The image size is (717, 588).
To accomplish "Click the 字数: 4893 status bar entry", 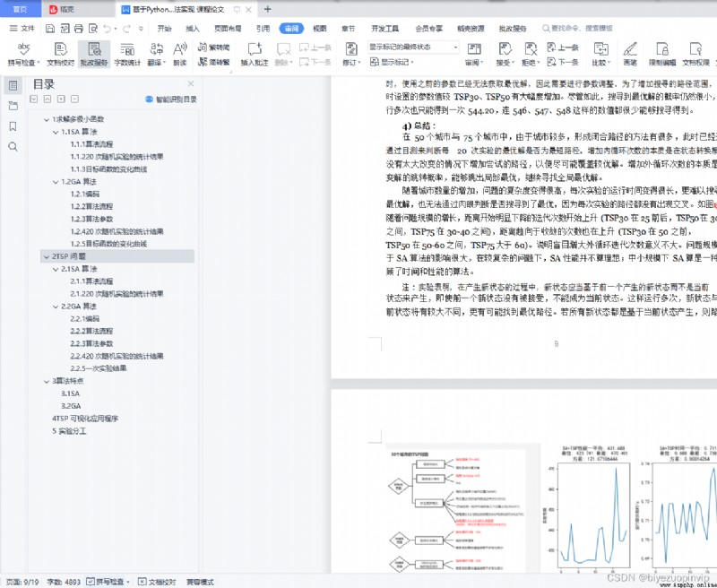I will 64,582.
